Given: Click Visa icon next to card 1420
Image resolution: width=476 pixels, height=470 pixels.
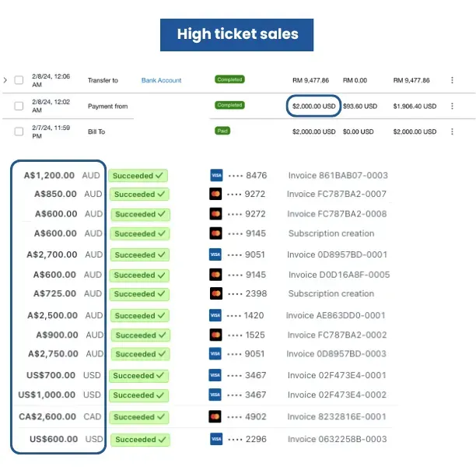Looking at the screenshot, I should tap(215, 315).
